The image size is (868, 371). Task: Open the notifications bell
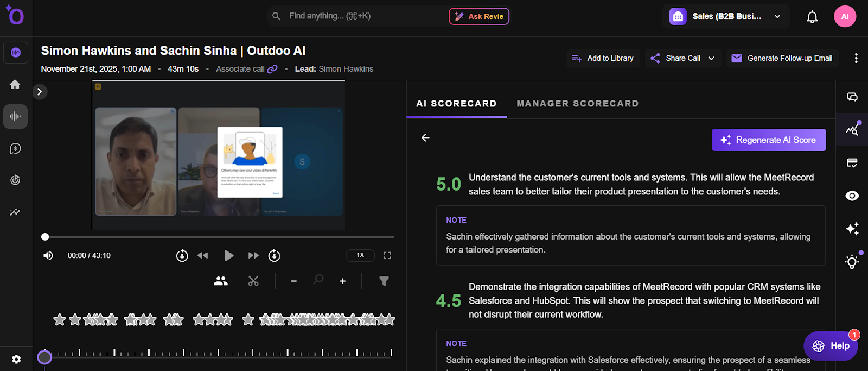(x=812, y=17)
